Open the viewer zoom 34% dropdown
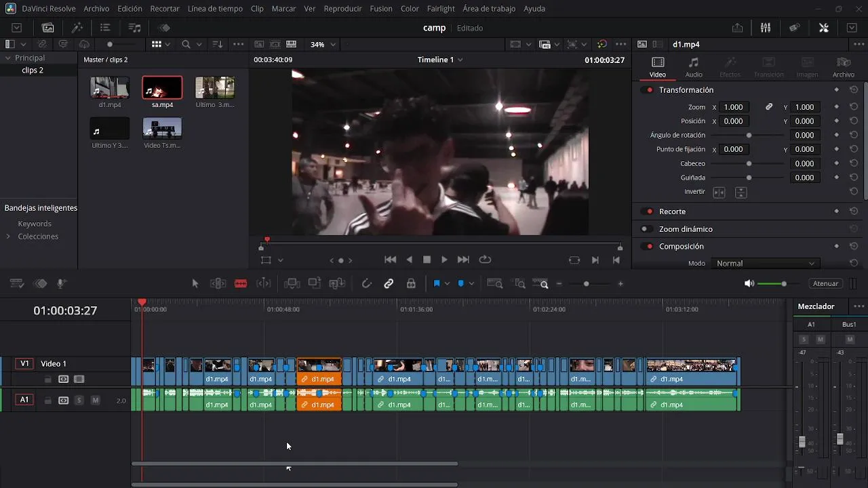This screenshot has width=868, height=488. [x=323, y=45]
